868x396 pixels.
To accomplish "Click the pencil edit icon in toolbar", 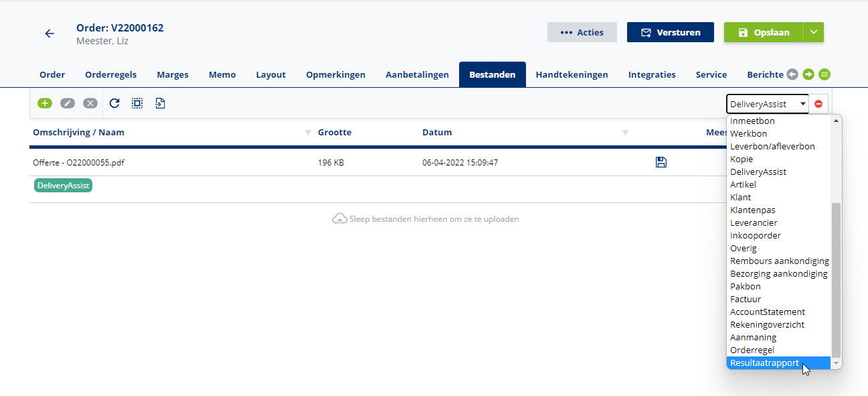I will 68,103.
